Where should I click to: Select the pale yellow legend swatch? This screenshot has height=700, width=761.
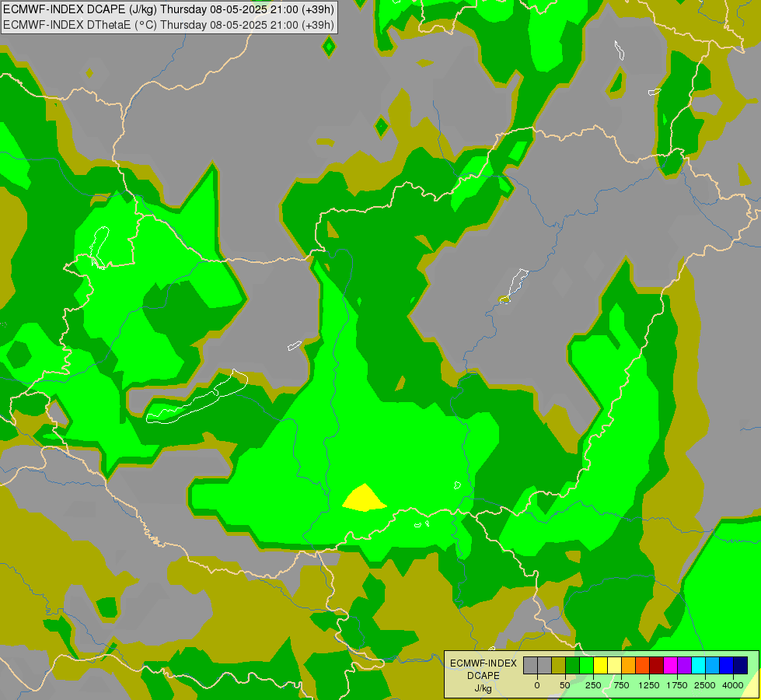click(x=614, y=665)
